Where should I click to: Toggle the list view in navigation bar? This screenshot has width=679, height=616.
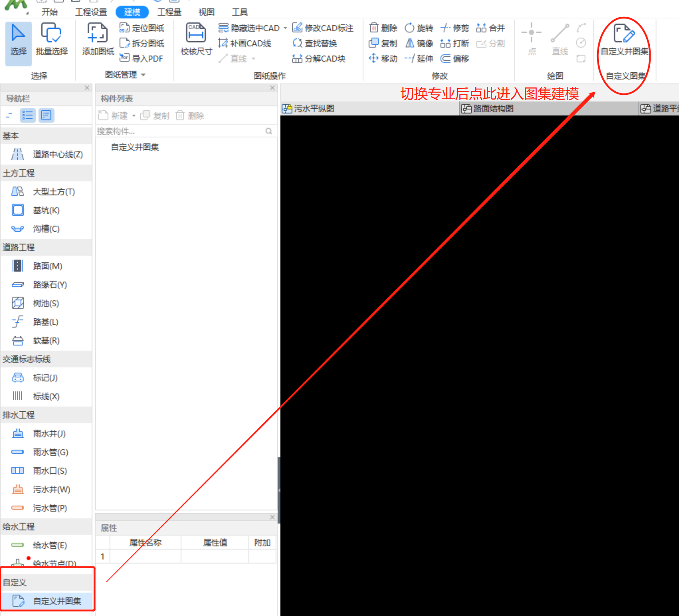(27, 116)
